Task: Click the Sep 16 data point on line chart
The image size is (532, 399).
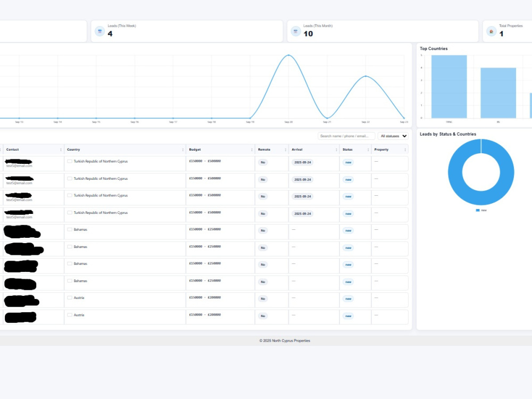Action: click(135, 118)
